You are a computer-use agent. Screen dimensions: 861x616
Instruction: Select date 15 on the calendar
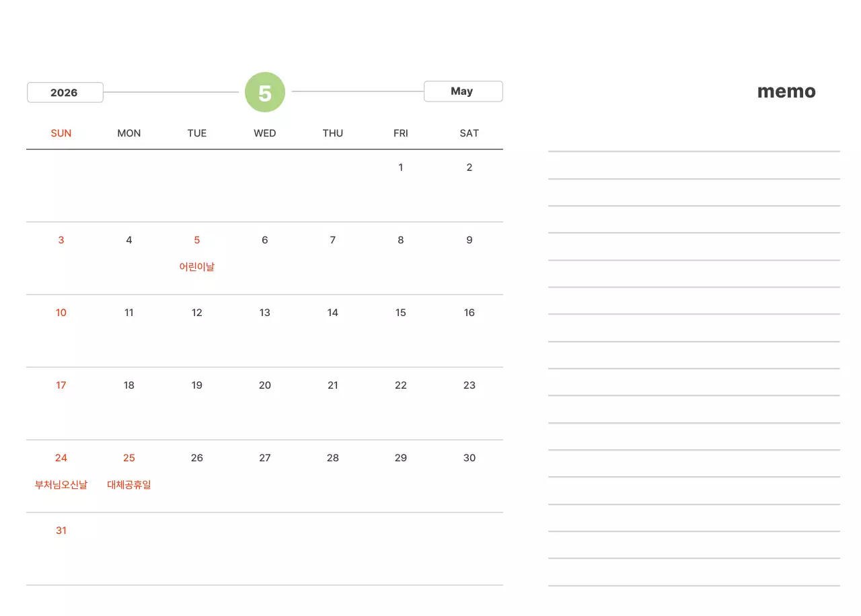401,313
